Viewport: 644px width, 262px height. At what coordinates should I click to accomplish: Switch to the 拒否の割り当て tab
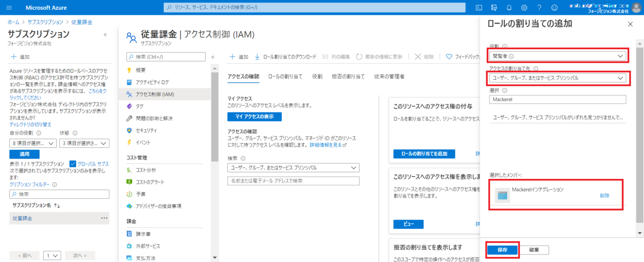(348, 77)
